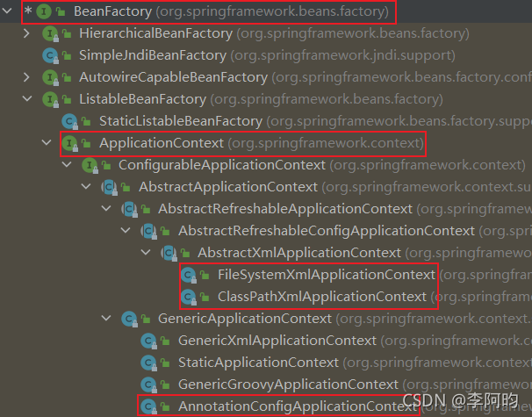Click the AbstractRefreshableConfigApplicationContext abstract class icon
The image size is (532, 417).
[149, 231]
